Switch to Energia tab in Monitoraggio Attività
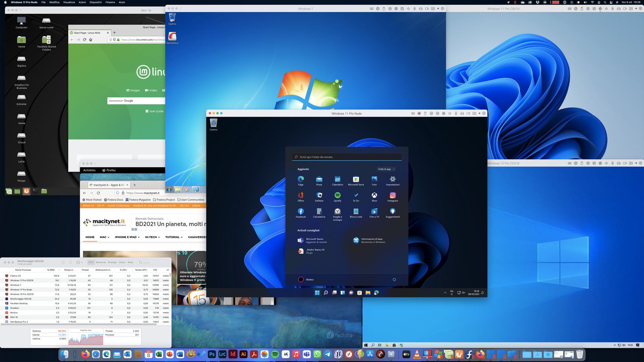 (x=112, y=262)
